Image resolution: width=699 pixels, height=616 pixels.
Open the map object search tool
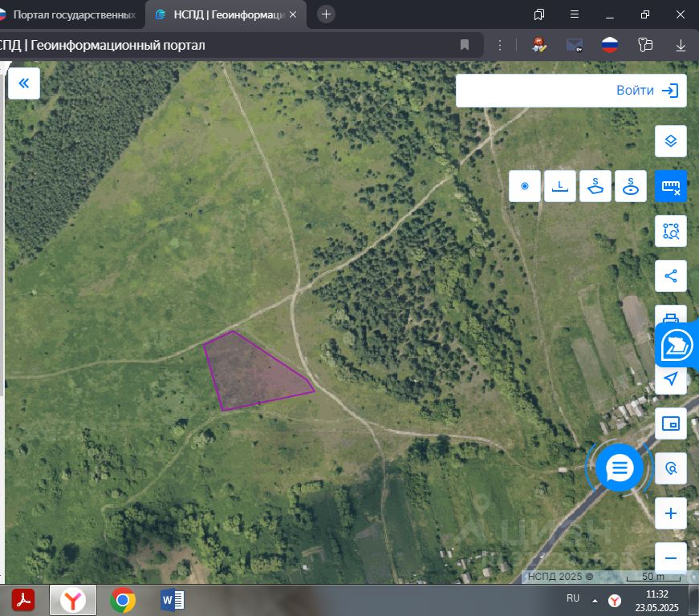(x=670, y=468)
